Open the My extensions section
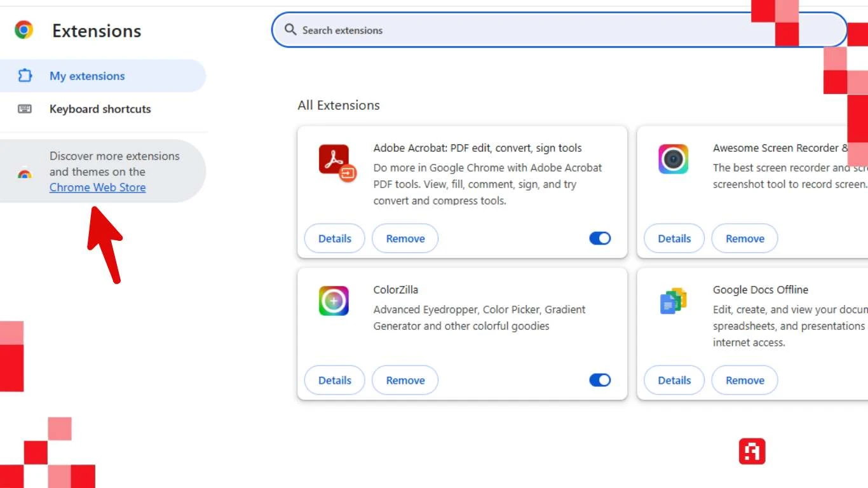The height and width of the screenshot is (488, 868). 87,76
